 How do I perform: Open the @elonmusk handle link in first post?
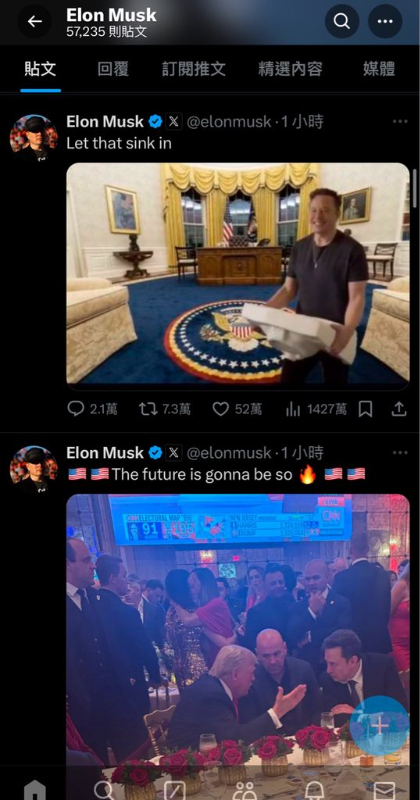229,121
